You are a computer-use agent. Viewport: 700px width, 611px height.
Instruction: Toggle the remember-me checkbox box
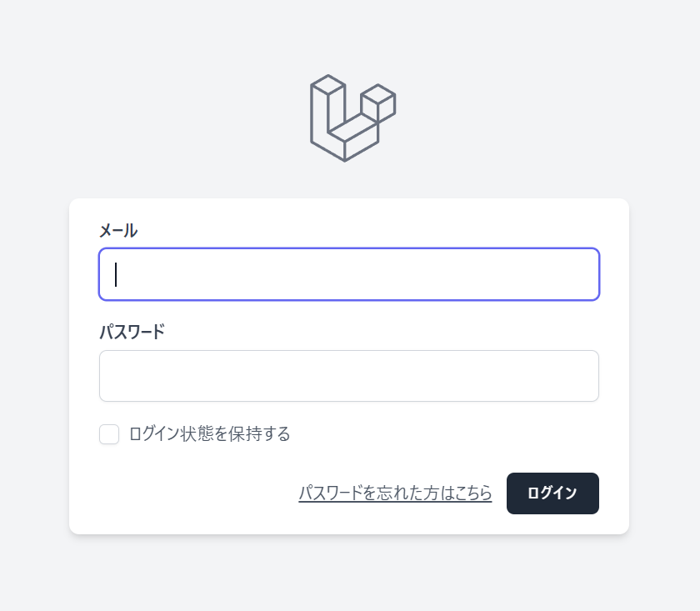(x=109, y=434)
